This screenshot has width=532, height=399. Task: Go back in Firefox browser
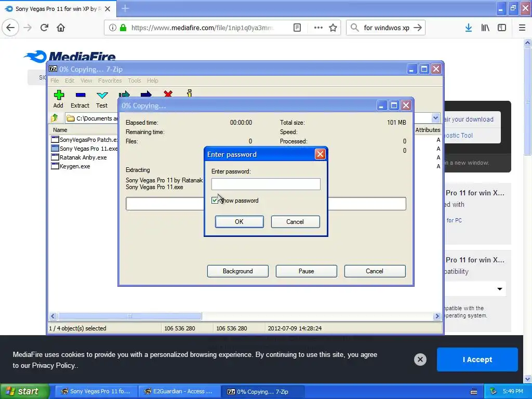click(x=10, y=28)
